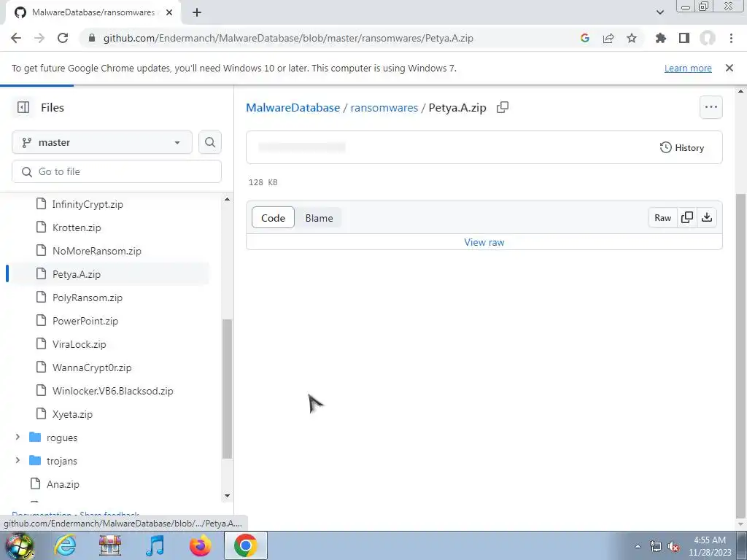Open media player taskbar icon
This screenshot has height=560, width=747.
155,545
